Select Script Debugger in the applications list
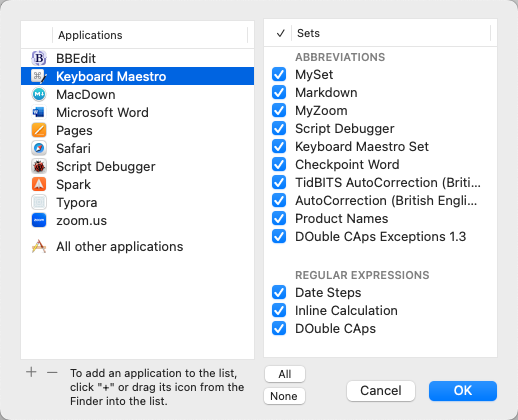518x420 pixels. [137, 166]
